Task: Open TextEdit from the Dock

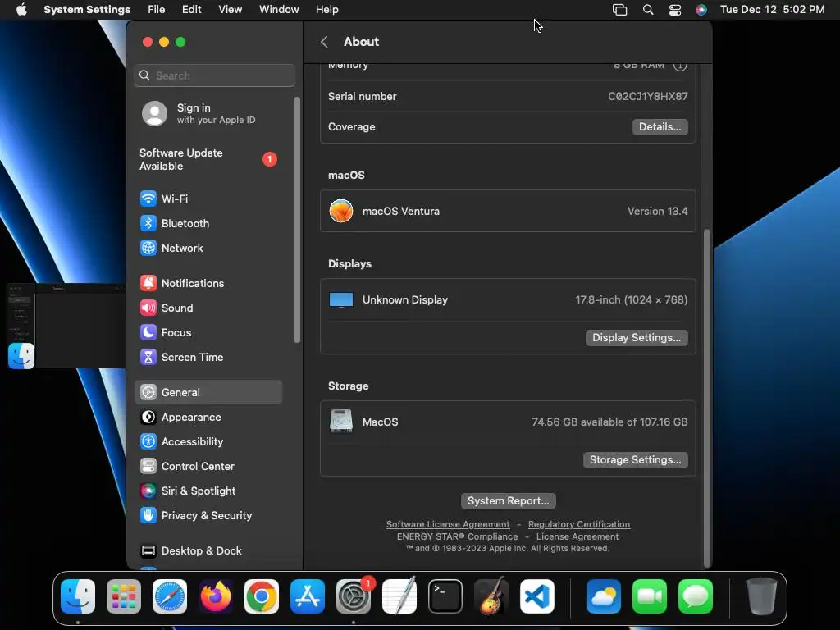Action: [399, 596]
